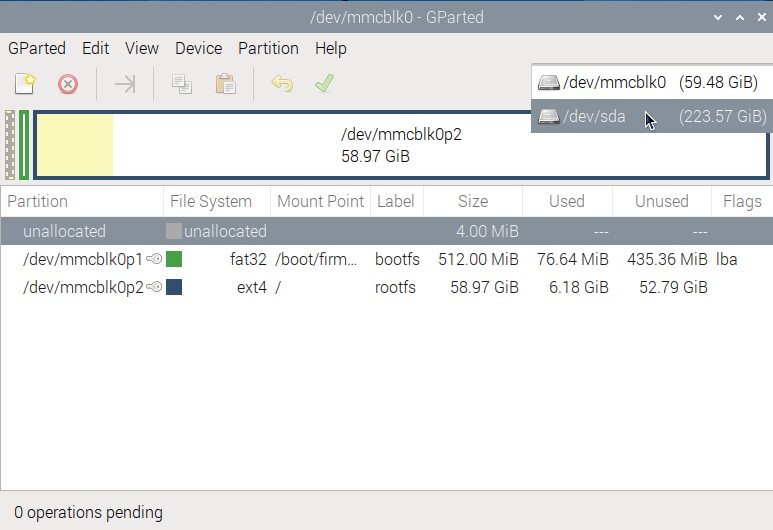Open the Partition menu
The width and height of the screenshot is (773, 530).
coord(268,48)
